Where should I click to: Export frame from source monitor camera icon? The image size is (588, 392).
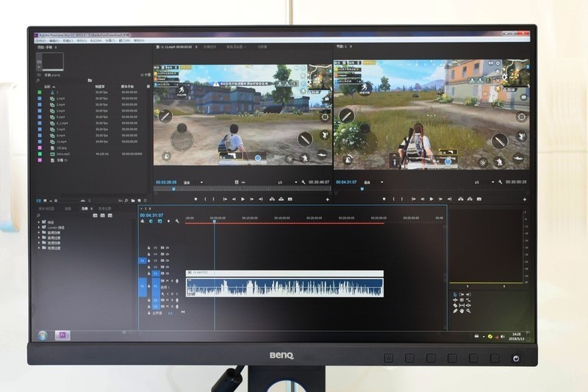click(x=290, y=199)
